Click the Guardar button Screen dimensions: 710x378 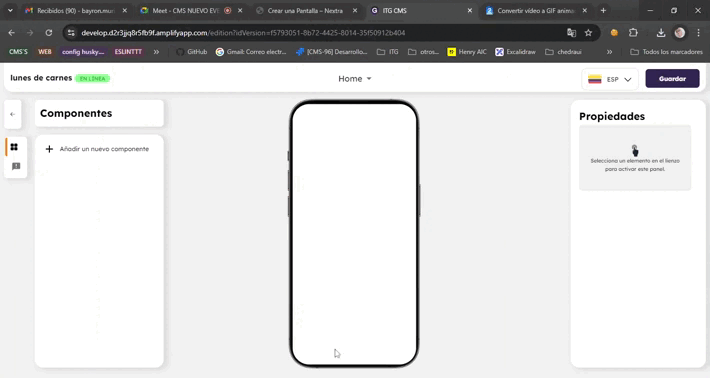[672, 79]
